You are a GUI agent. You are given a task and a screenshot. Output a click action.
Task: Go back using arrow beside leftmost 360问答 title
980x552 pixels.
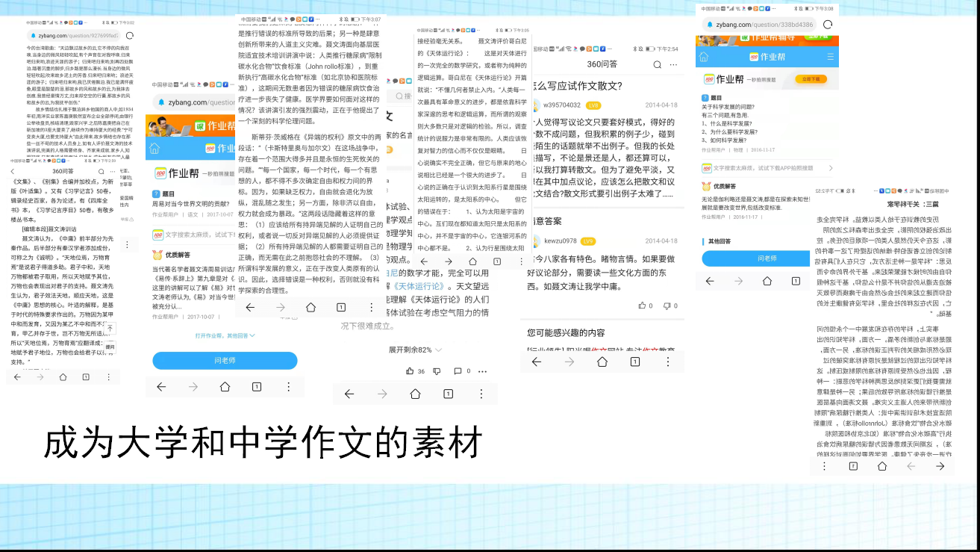click(x=13, y=172)
